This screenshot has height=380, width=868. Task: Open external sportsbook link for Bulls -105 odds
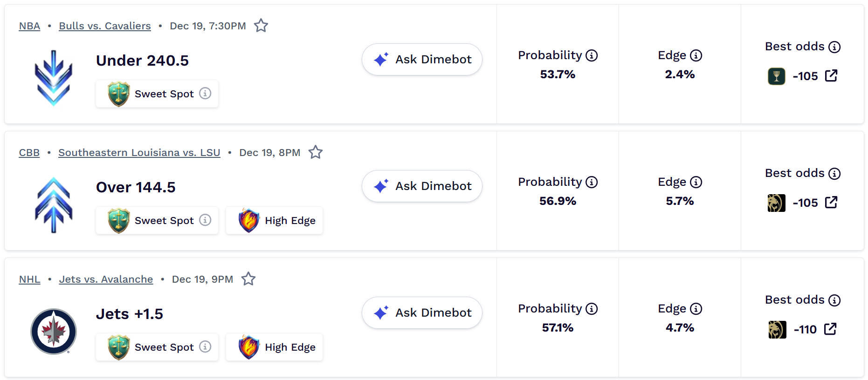coord(831,76)
